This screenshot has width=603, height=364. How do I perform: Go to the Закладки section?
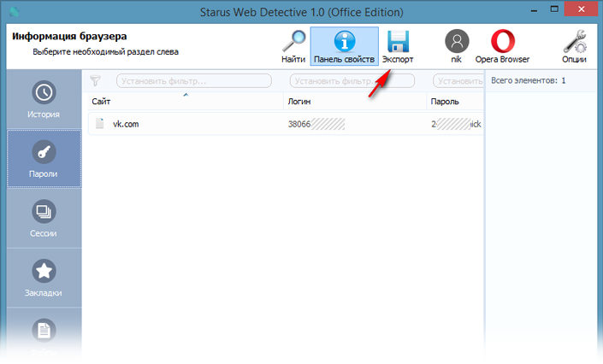coord(44,278)
